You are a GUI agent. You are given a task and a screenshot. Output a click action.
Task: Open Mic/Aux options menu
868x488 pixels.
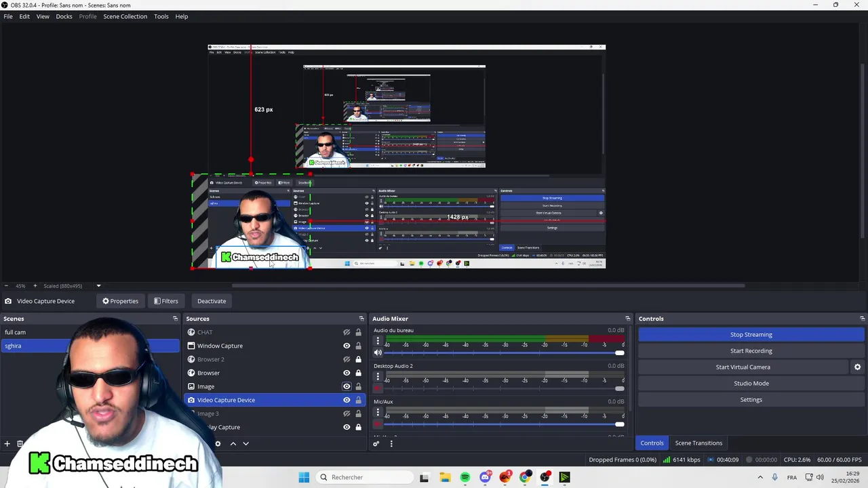[378, 412]
